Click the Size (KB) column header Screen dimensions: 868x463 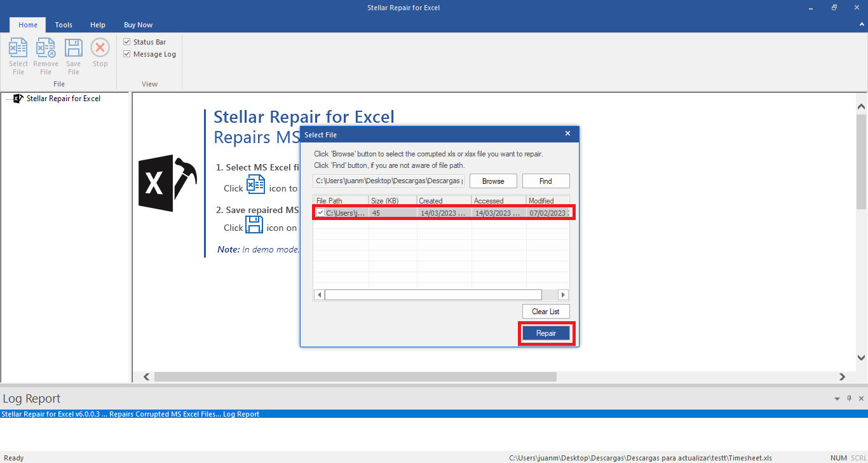[x=393, y=201]
